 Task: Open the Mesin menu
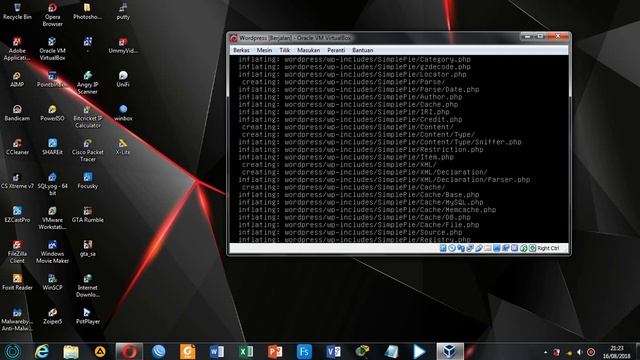(264, 50)
